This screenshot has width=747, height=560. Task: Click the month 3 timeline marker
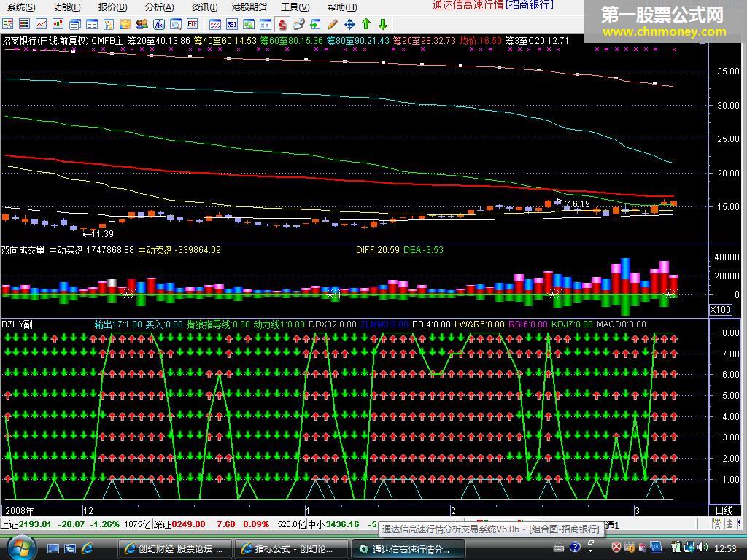coord(637,511)
